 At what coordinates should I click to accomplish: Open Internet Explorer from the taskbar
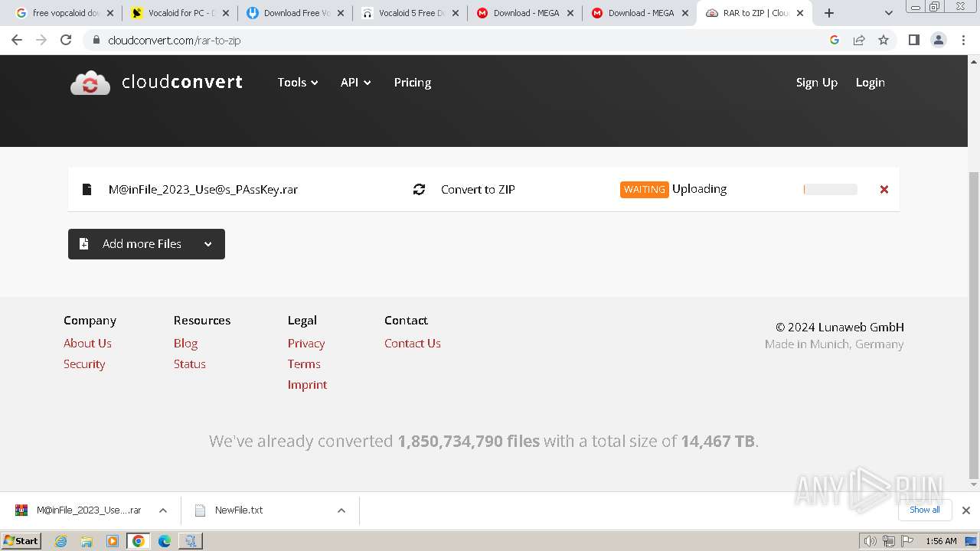[x=61, y=541]
